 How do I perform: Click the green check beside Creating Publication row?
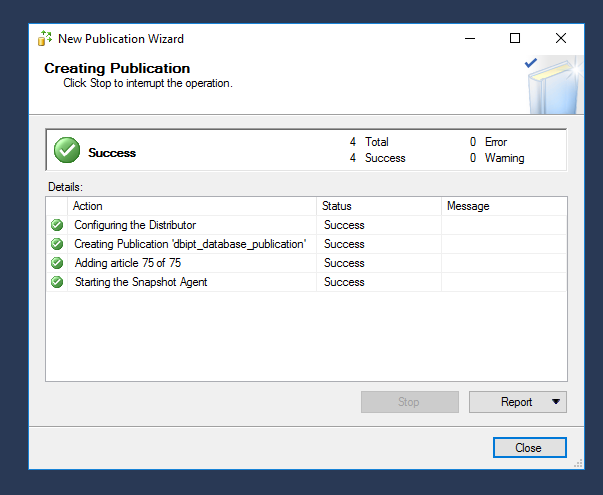click(x=57, y=244)
